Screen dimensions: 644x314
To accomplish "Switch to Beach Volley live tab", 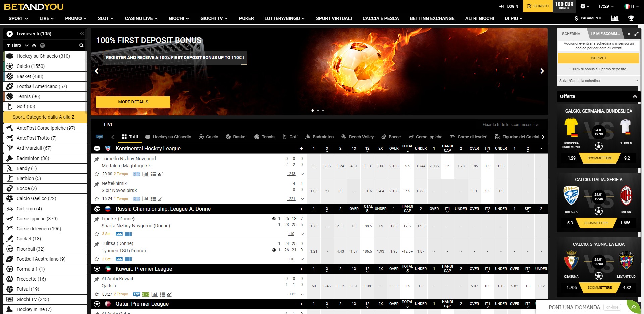I will [358, 137].
